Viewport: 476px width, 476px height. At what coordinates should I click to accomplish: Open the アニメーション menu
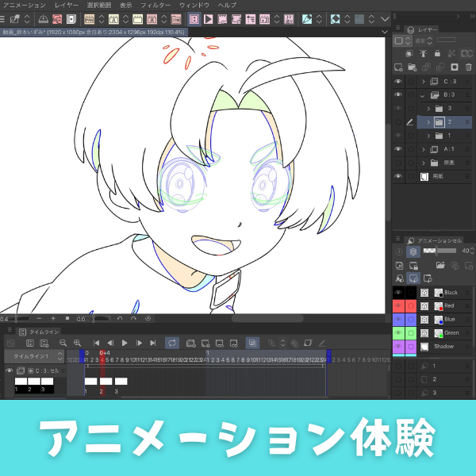point(25,5)
